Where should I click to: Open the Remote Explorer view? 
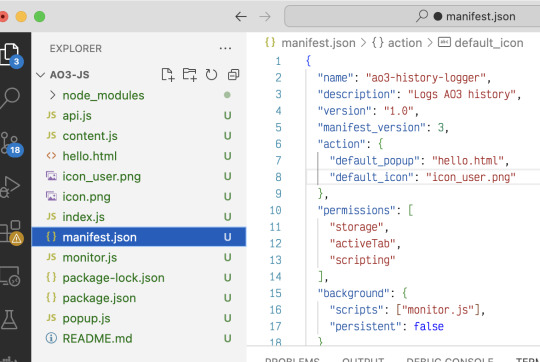pyautogui.click(x=10, y=276)
